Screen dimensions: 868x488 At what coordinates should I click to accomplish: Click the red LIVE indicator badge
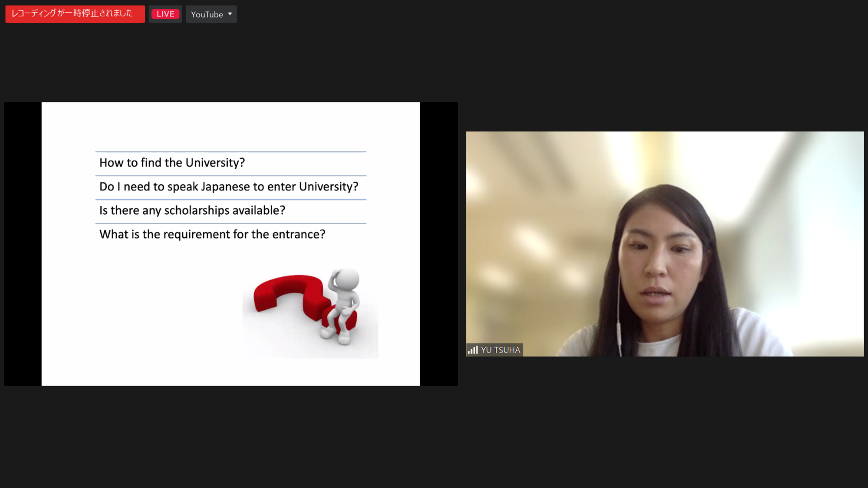pyautogui.click(x=165, y=14)
